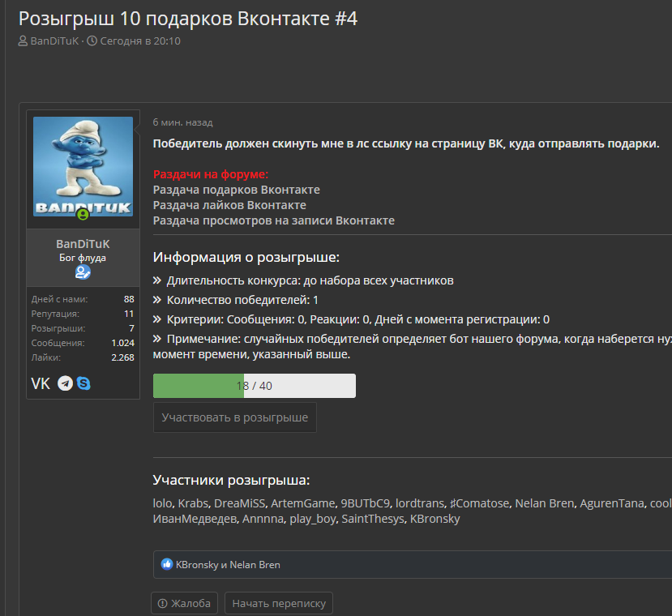Open KBronsky in participants list
Image resolution: width=672 pixels, height=616 pixels.
434,519
